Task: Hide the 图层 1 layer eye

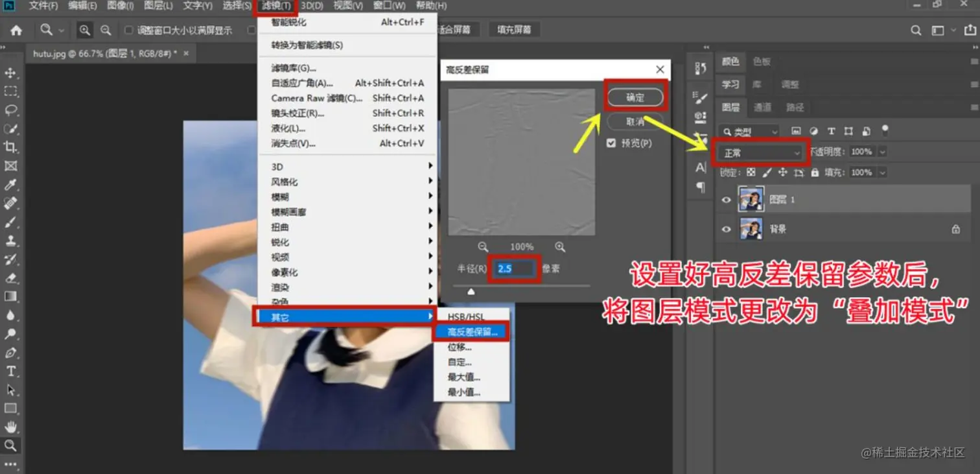Action: coord(726,200)
